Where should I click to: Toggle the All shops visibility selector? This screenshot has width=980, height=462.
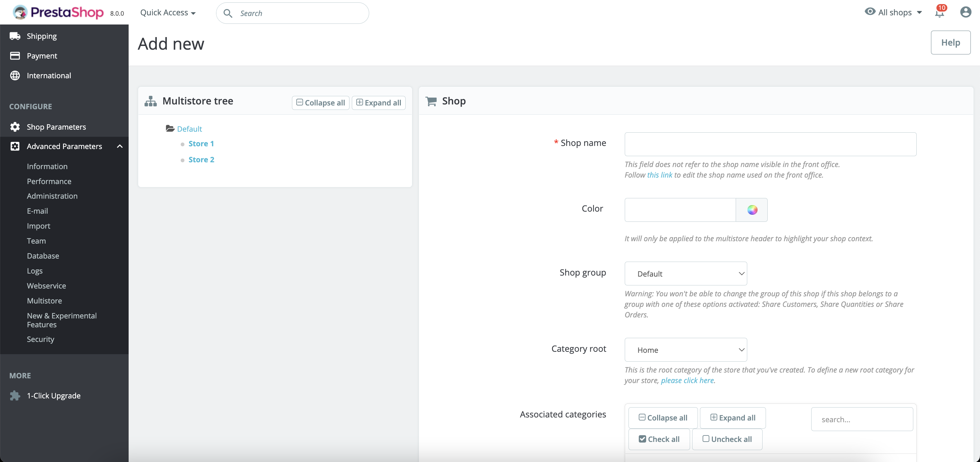(893, 12)
